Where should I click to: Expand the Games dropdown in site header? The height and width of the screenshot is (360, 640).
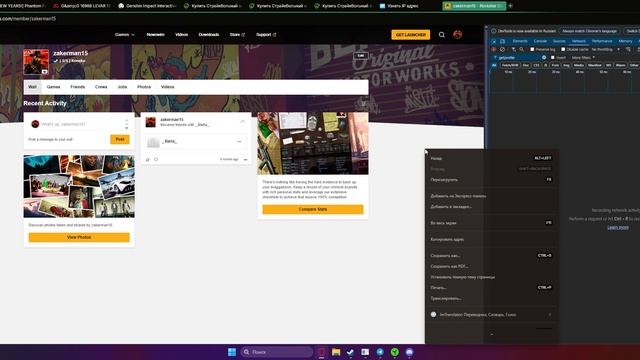pyautogui.click(x=124, y=35)
